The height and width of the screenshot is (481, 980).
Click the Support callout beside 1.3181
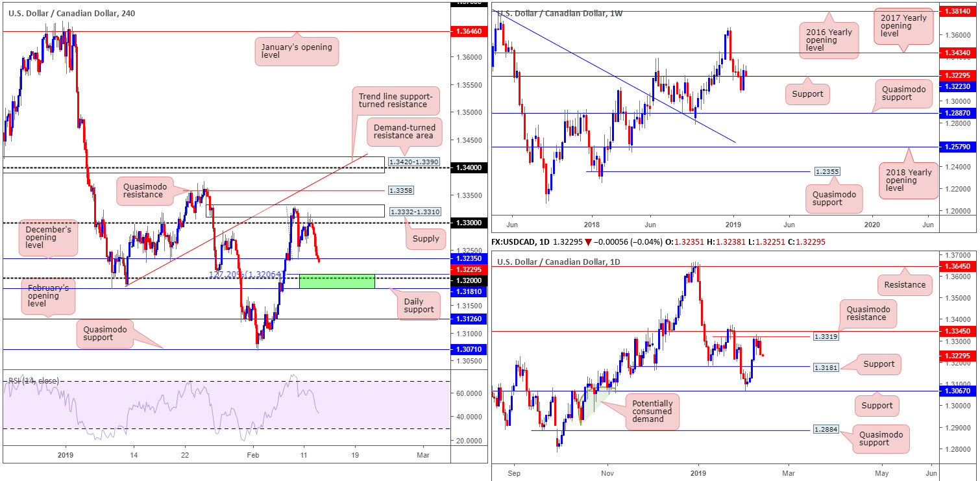(x=879, y=364)
